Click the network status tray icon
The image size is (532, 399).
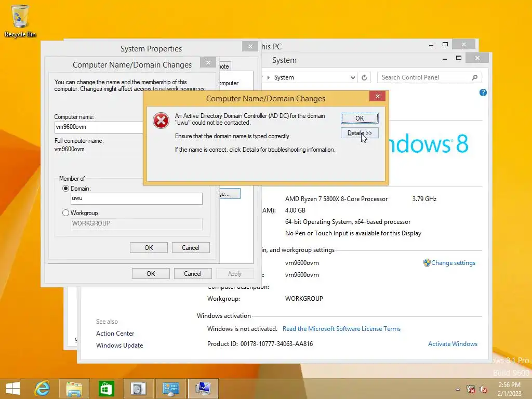tap(471, 389)
